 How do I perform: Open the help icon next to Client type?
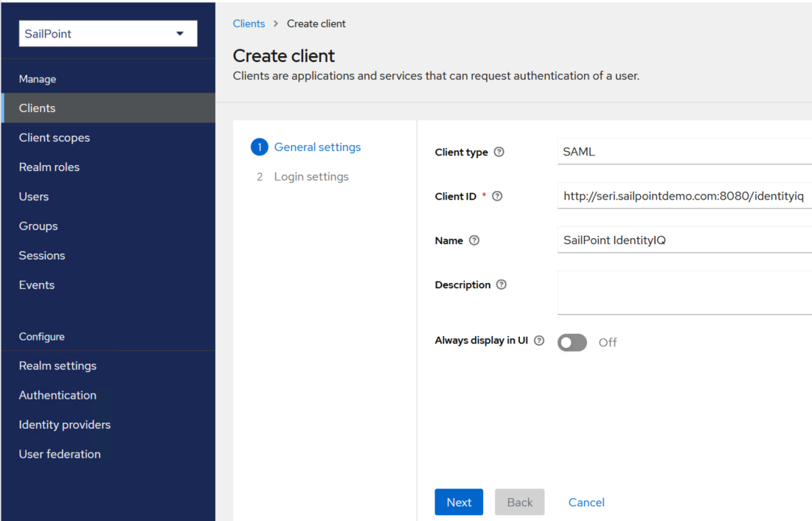(x=499, y=152)
